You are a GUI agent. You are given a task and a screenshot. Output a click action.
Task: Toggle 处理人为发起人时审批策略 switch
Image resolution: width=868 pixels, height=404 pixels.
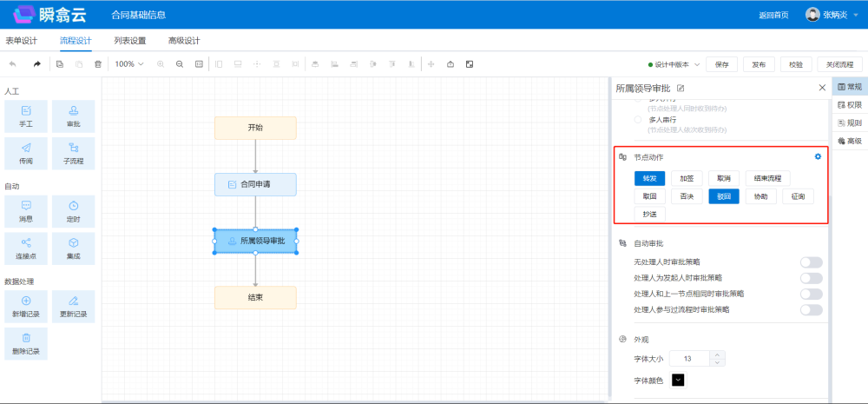point(811,278)
